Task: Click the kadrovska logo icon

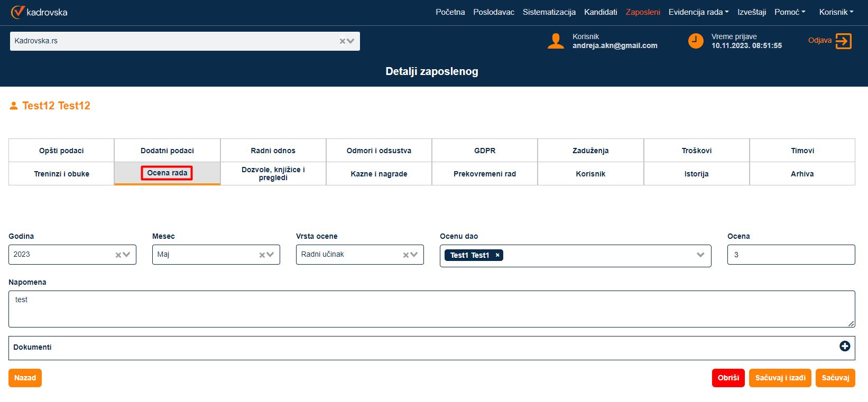Action: (x=17, y=12)
